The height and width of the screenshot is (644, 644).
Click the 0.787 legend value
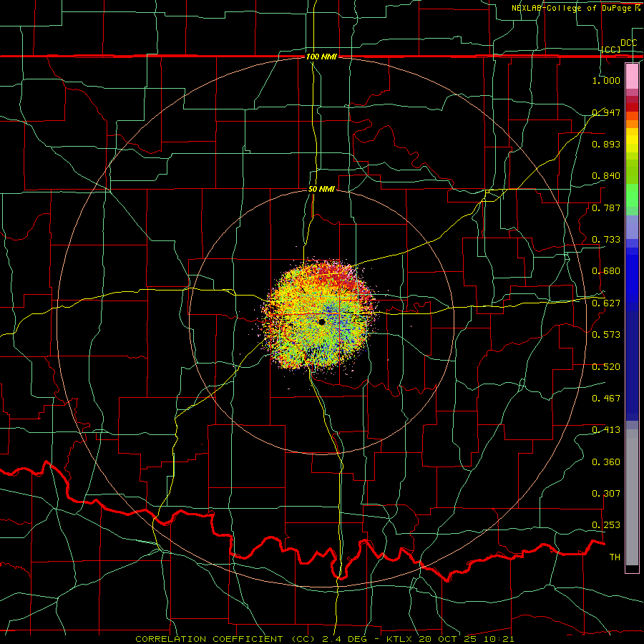606,208
